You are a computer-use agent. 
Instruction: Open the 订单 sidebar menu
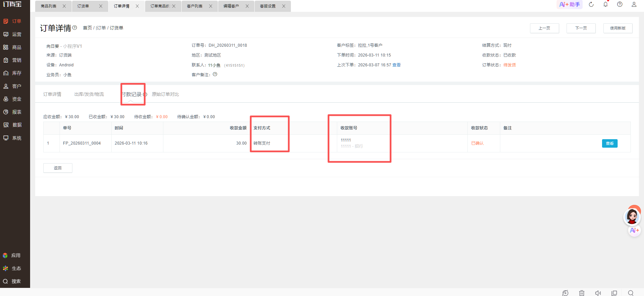pyautogui.click(x=13, y=21)
